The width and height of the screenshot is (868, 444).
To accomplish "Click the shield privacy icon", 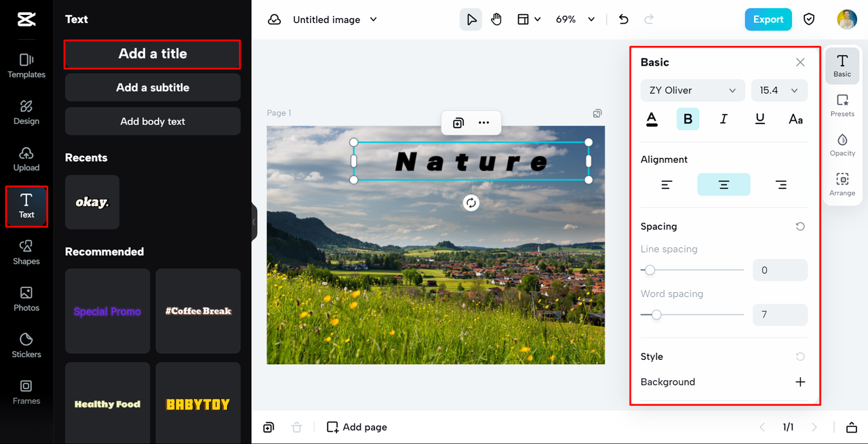I will pos(809,20).
